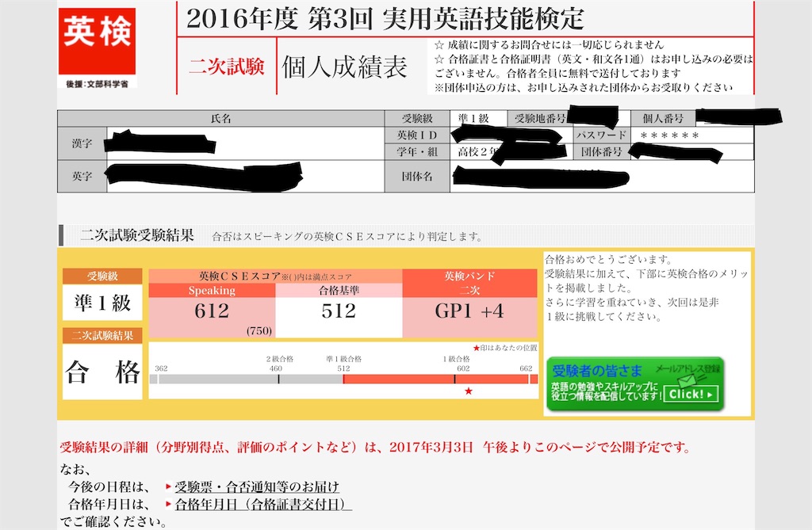Click the 受験級 orange label

[102, 276]
